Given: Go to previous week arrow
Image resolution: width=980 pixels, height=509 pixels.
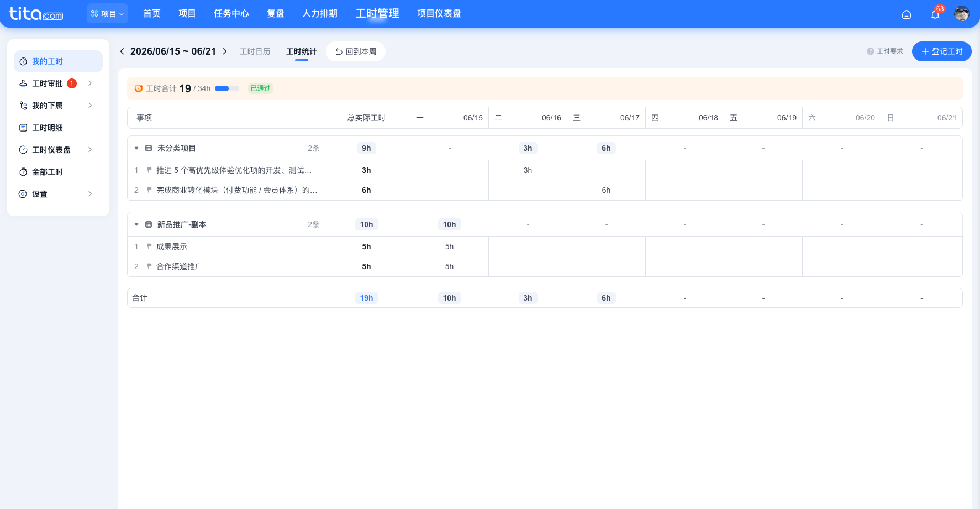Looking at the screenshot, I should click(122, 51).
